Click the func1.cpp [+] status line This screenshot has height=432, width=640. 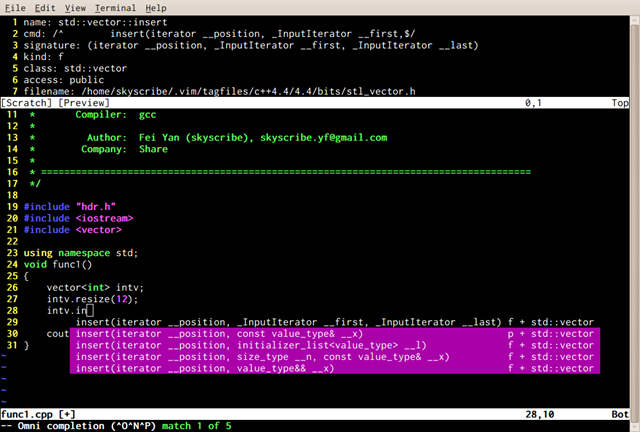(x=314, y=414)
